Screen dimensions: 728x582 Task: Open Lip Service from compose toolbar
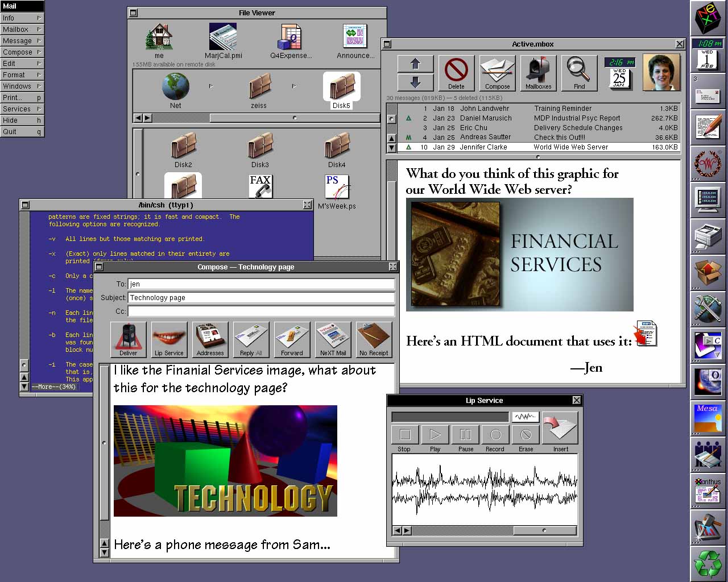(x=169, y=339)
